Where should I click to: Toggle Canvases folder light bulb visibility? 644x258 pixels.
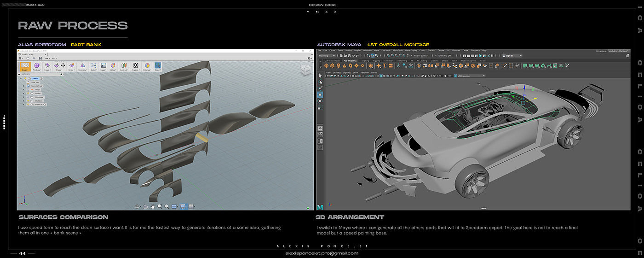click(28, 97)
